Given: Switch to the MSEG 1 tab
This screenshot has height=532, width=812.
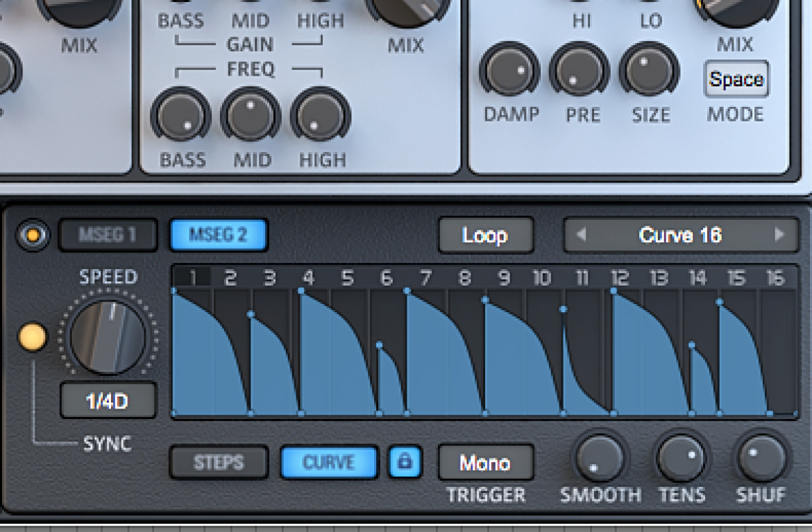Looking at the screenshot, I should [x=108, y=235].
